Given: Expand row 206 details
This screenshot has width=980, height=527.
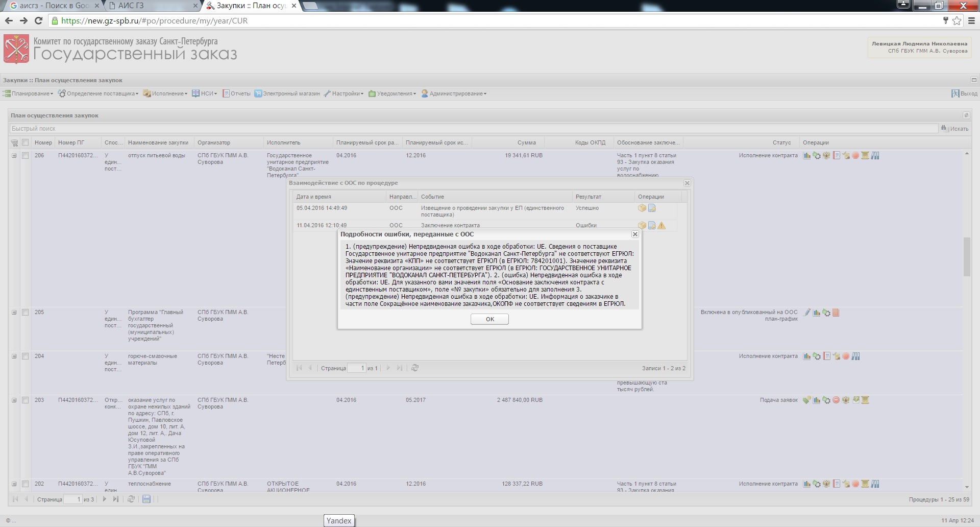Looking at the screenshot, I should click(14, 156).
